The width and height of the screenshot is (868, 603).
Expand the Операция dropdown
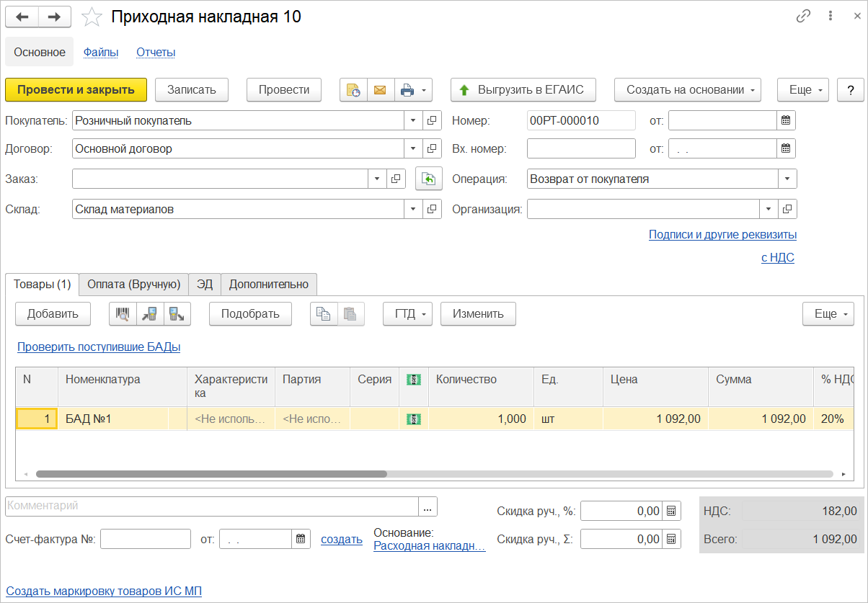(787, 179)
